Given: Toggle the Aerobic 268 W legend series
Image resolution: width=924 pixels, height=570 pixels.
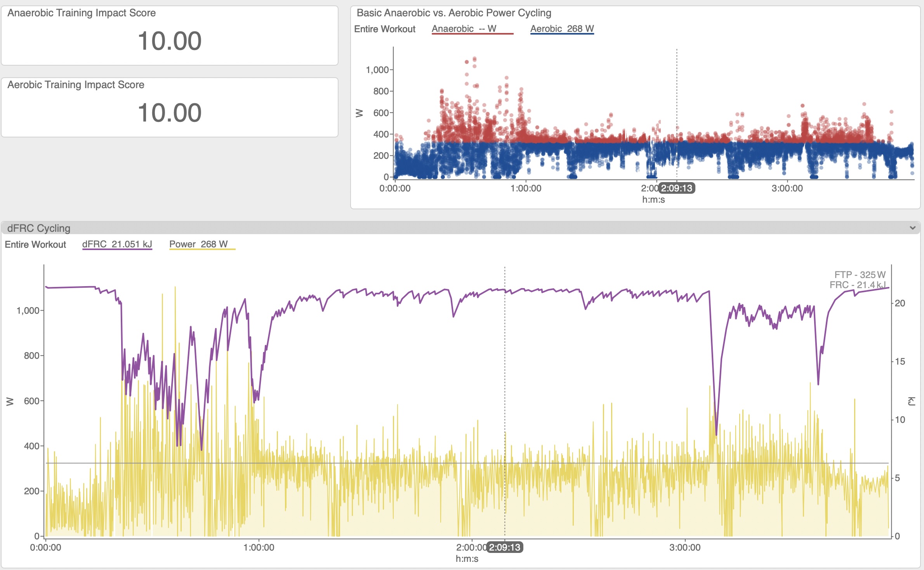Looking at the screenshot, I should (x=562, y=29).
